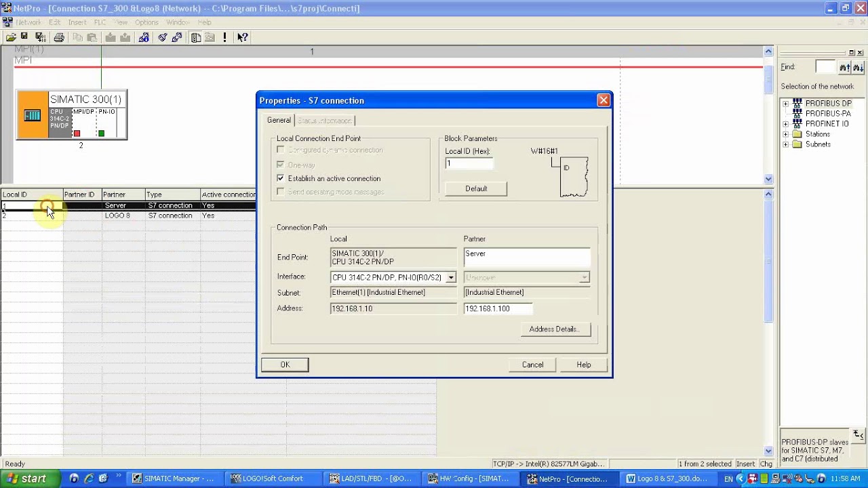Click the Type column header
This screenshot has height=488, width=868.
[173, 195]
